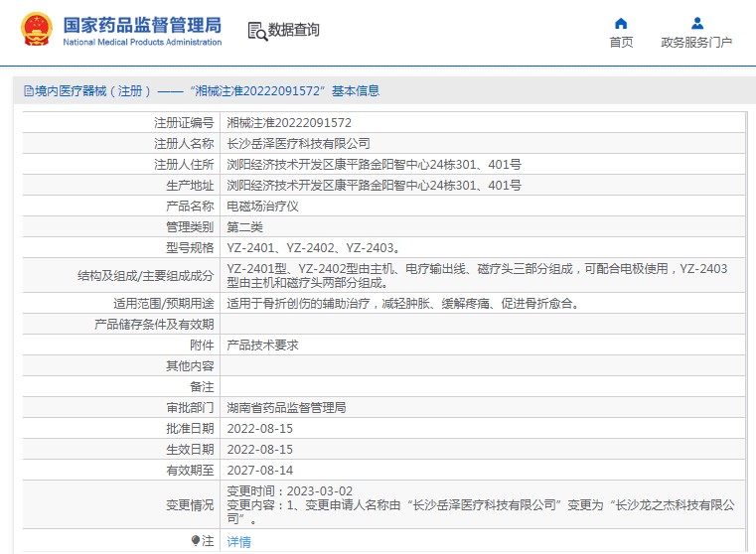
Task: Click model spec YZ-2401、YZ-2402、YZ-2403
Action: click(313, 247)
